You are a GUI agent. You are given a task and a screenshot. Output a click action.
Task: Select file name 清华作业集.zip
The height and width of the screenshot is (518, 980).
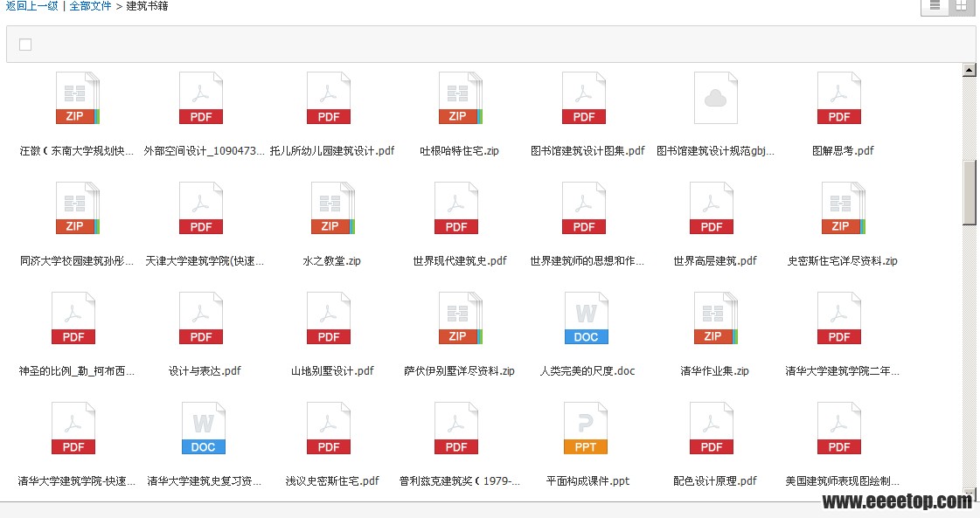coord(714,371)
